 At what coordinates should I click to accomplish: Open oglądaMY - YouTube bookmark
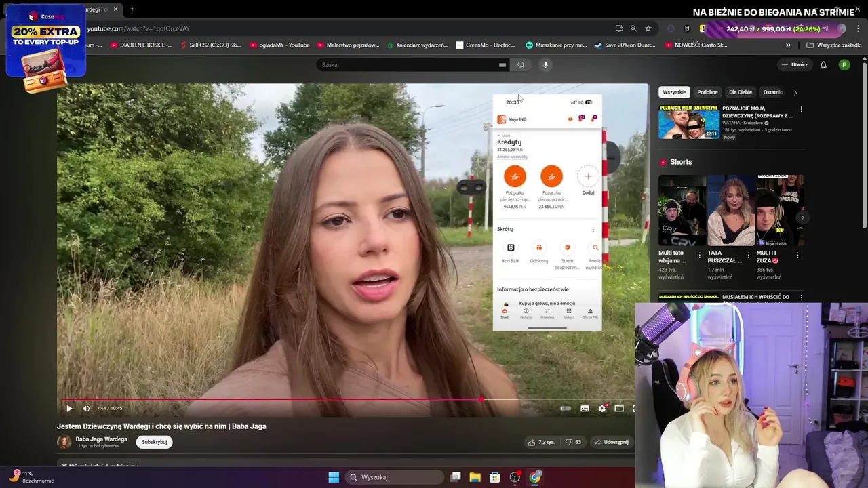[279, 45]
